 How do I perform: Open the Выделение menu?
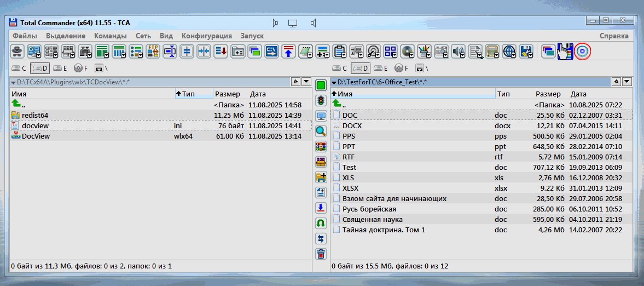point(66,36)
